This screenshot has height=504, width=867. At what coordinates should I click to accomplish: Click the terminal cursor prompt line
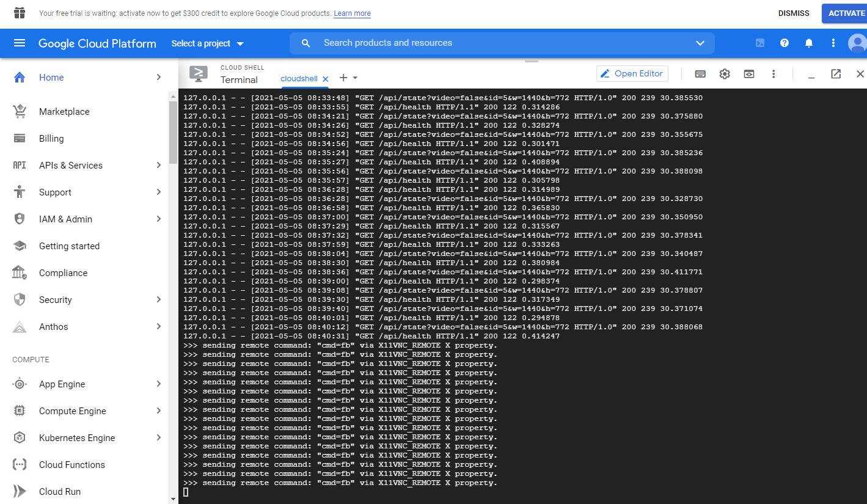(186, 492)
